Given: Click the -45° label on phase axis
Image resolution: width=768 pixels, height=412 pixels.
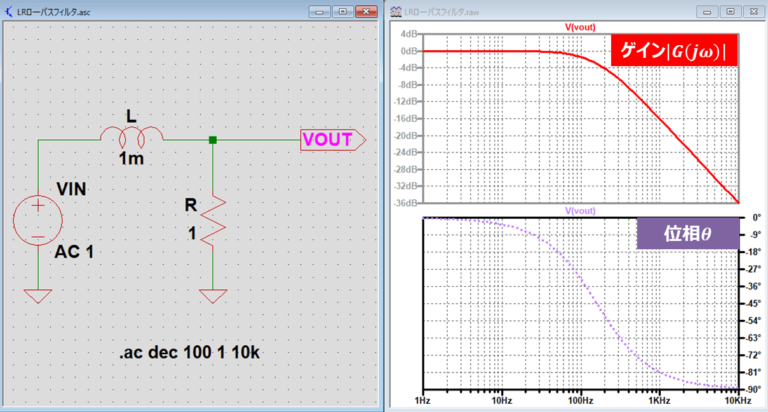Looking at the screenshot, I should [753, 303].
